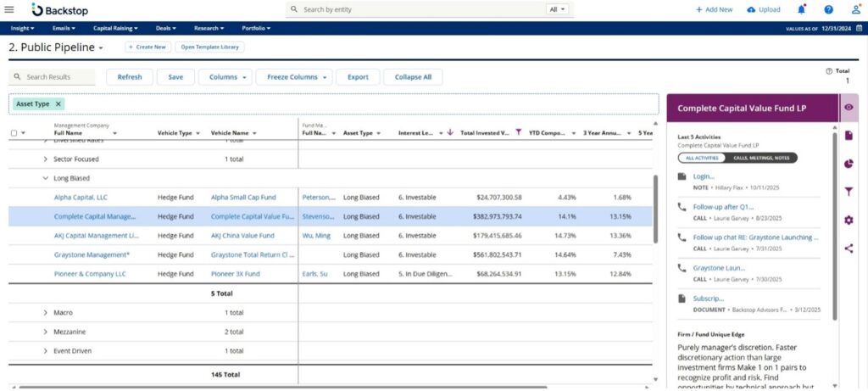Click the Export button

tap(358, 77)
